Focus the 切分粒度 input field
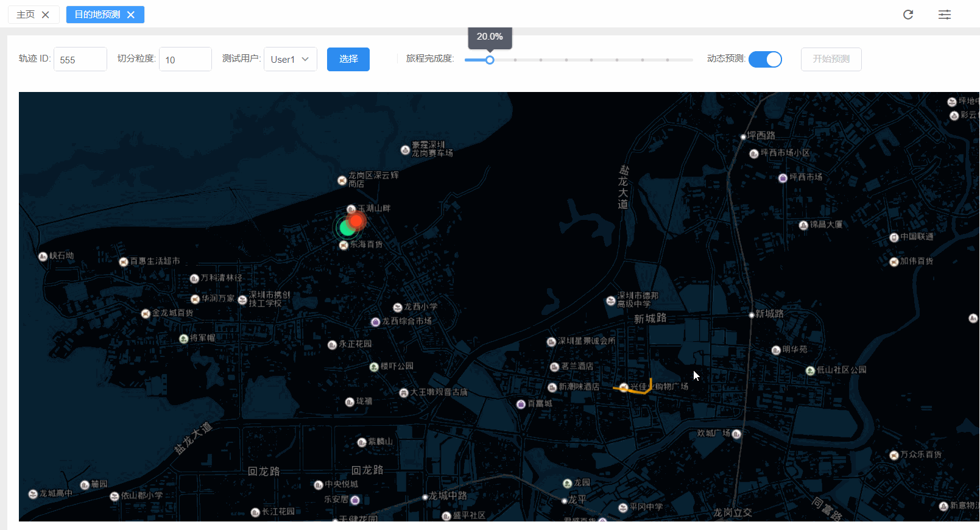 [x=185, y=60]
